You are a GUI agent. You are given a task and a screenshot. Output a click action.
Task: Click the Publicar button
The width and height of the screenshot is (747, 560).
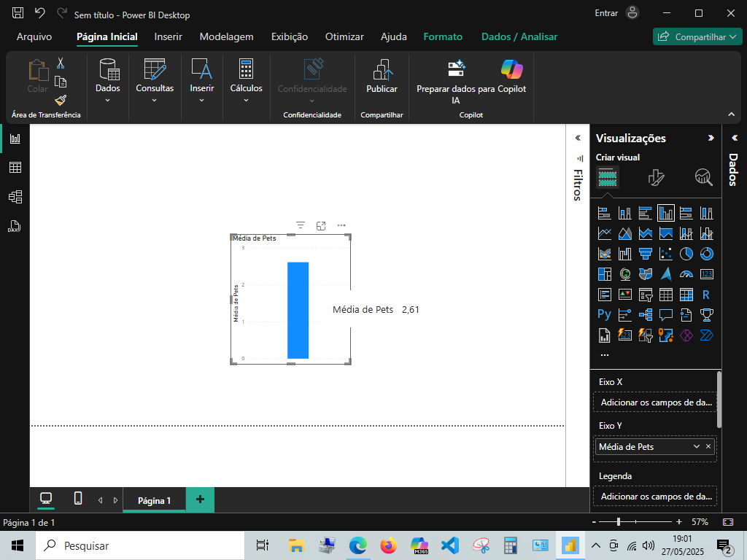(382, 76)
